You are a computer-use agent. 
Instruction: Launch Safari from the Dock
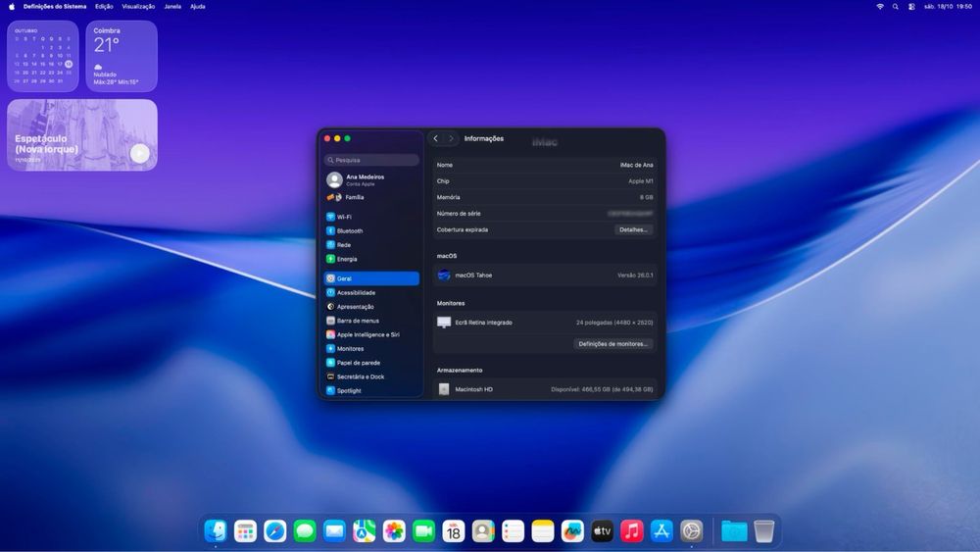coord(275,530)
